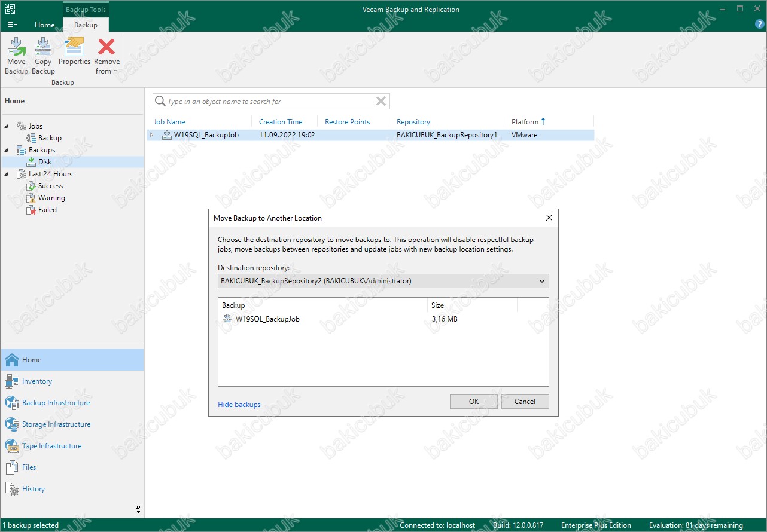This screenshot has height=532, width=767.
Task: Clear the search box with X icon
Action: click(x=381, y=101)
